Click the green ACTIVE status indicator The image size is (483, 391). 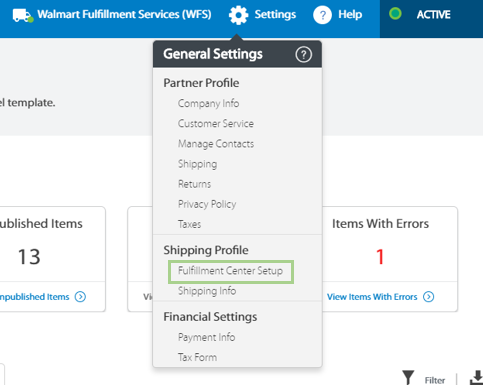395,14
